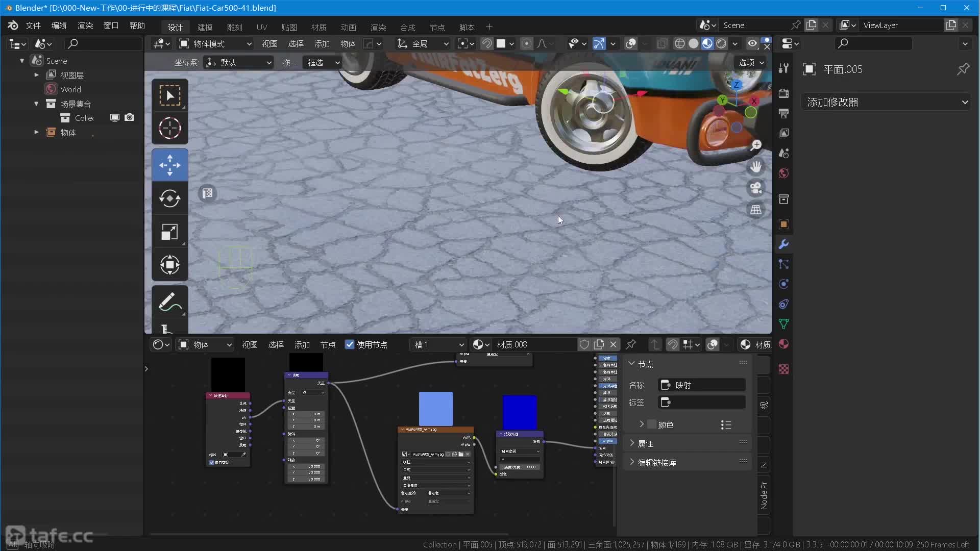Click the 名称 field showing 映射

pos(702,385)
